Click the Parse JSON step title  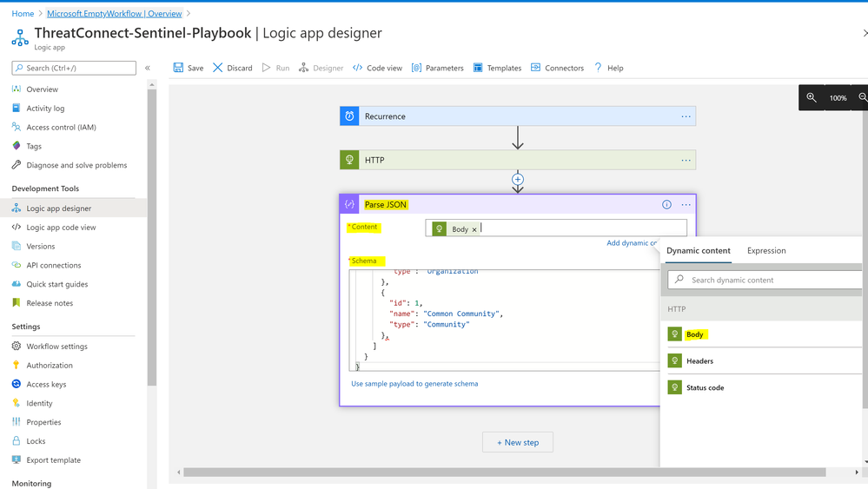pos(385,205)
